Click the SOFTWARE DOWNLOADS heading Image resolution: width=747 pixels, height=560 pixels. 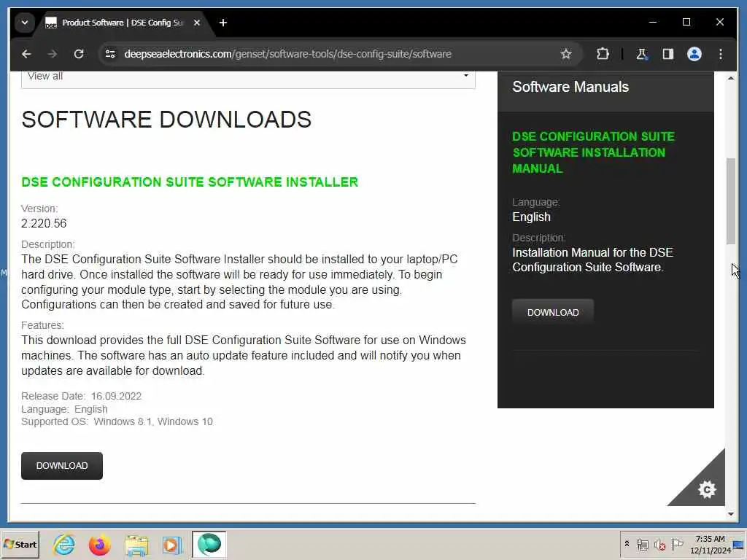pos(166,119)
